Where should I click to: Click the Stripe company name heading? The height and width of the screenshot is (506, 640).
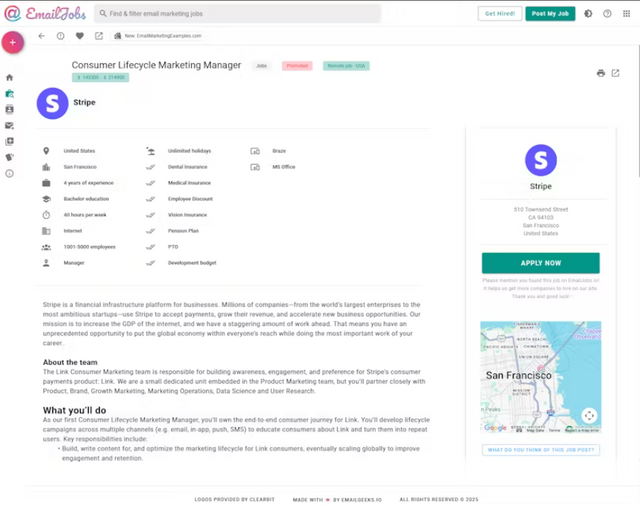[84, 102]
